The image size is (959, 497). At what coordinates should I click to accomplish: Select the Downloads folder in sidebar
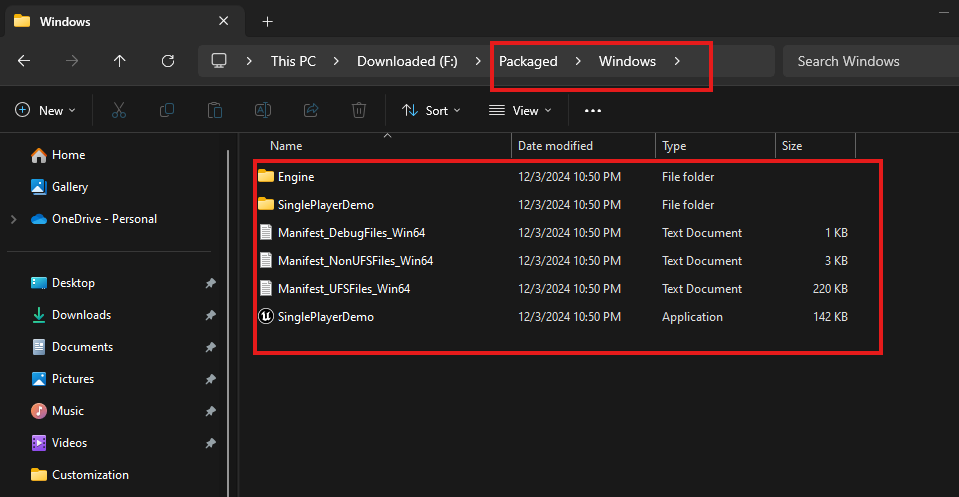(81, 315)
